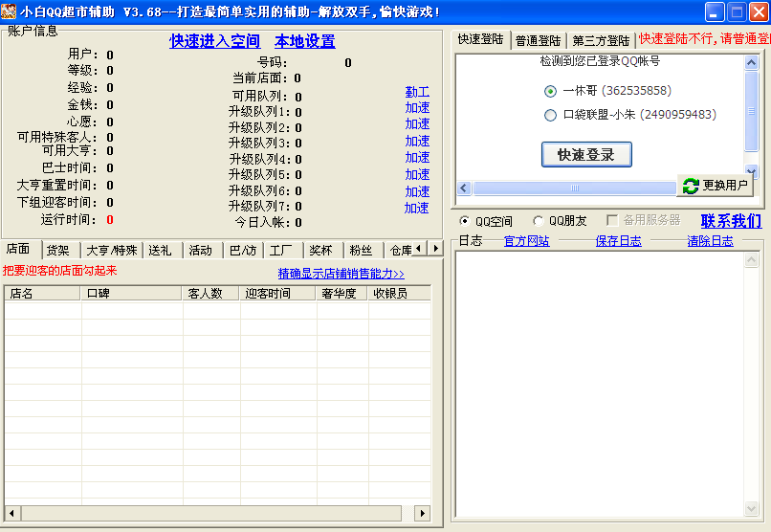Open the 货架 tab
The height and width of the screenshot is (532, 771).
click(58, 250)
